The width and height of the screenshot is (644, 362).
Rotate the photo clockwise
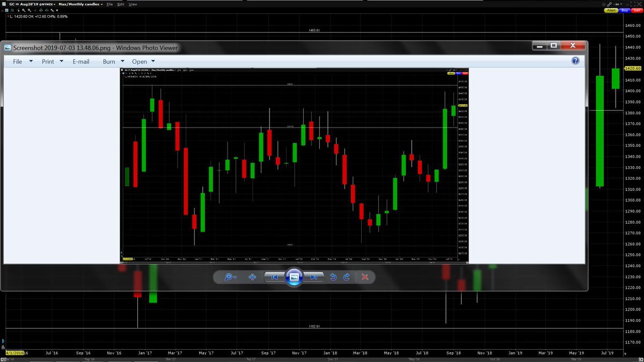tap(347, 277)
